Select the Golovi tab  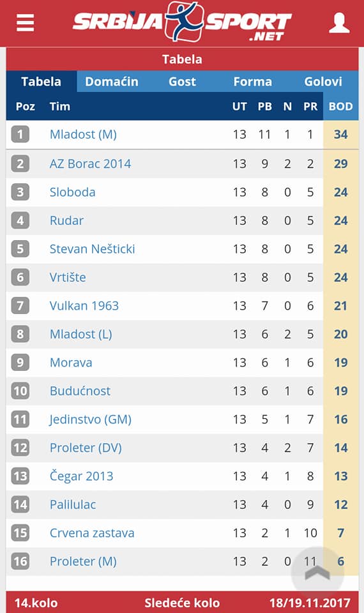tap(323, 81)
